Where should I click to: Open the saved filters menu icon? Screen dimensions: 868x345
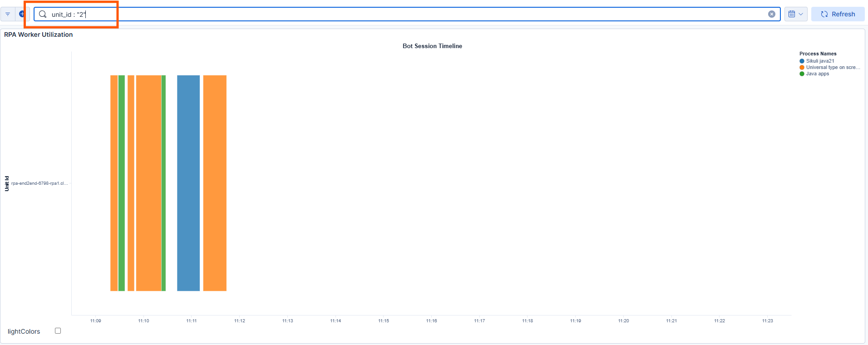[8, 14]
